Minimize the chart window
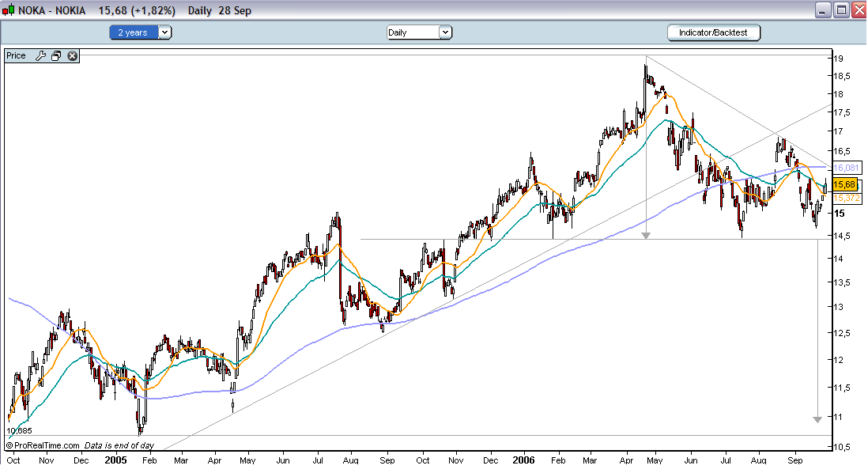Viewport: 868px width, 473px height. click(x=823, y=10)
